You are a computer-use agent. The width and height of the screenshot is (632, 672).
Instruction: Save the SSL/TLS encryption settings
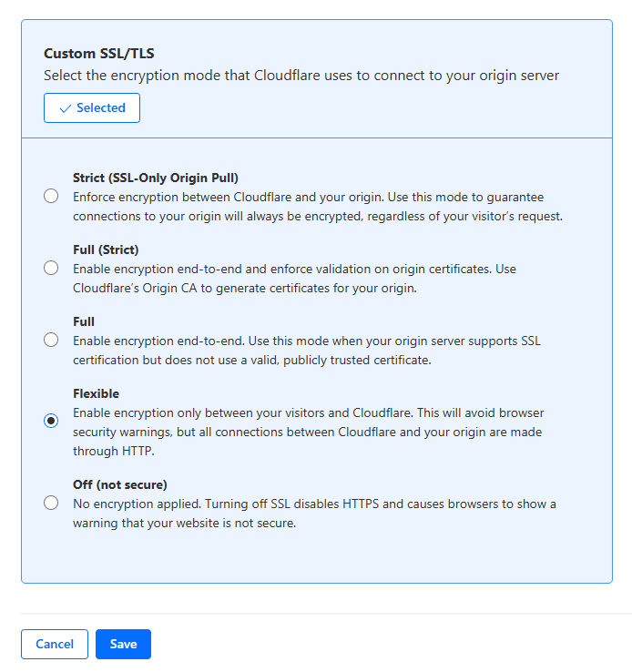coord(123,644)
